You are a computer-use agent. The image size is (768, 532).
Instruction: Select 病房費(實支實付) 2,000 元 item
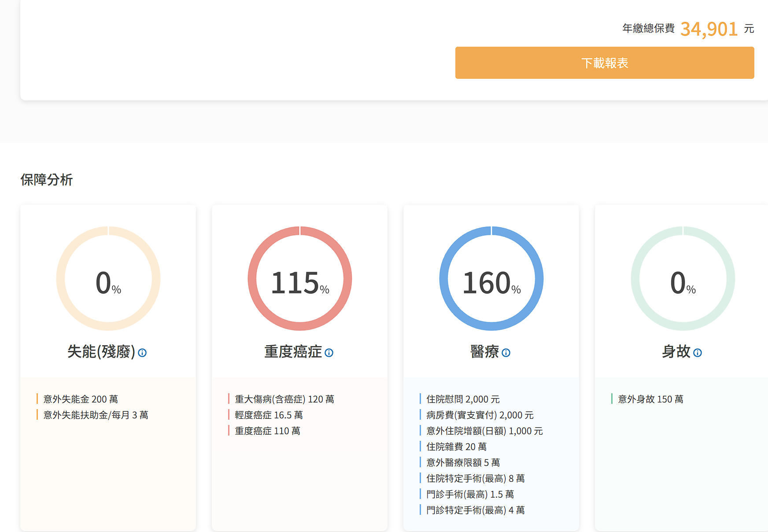click(480, 415)
